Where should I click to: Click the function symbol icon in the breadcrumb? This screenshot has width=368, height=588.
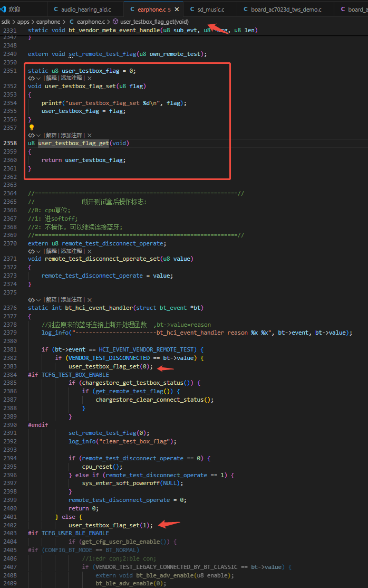[115, 22]
